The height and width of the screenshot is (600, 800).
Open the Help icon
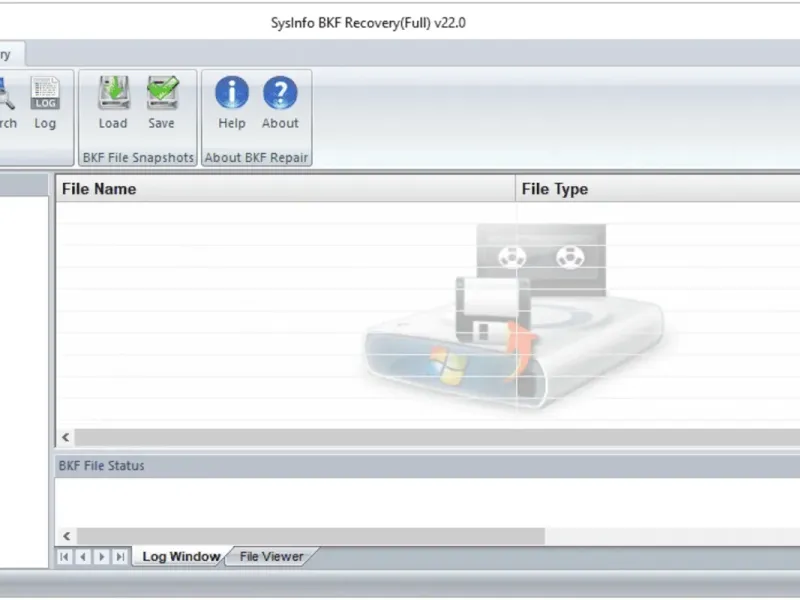click(232, 102)
